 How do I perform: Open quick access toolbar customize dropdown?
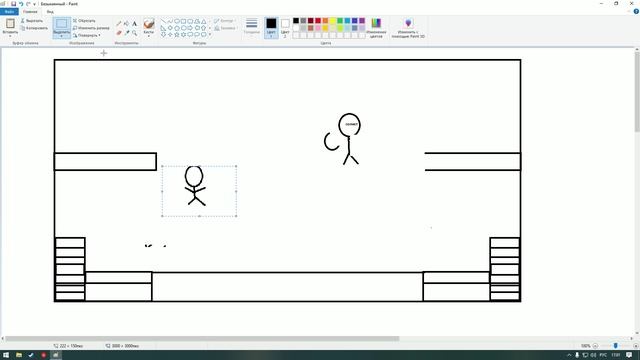pyautogui.click(x=34, y=4)
